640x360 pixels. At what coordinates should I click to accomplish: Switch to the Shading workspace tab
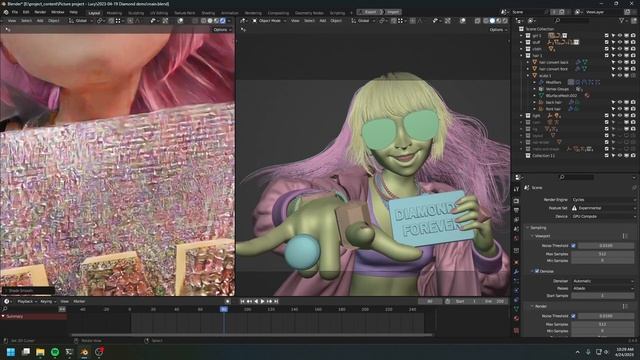208,13
